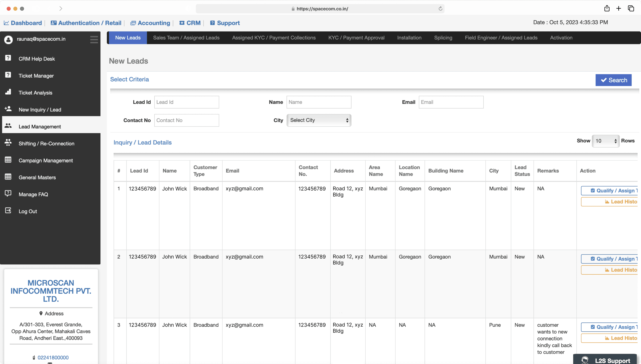
Task: Click the CRM Help Desk sidebar icon
Action: [8, 58]
